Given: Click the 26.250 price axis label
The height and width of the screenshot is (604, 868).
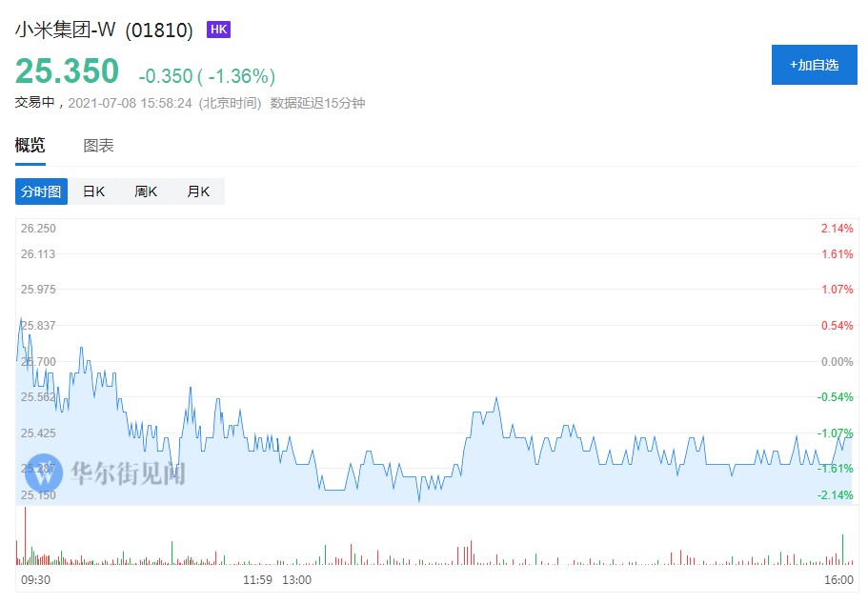Looking at the screenshot, I should [x=39, y=229].
